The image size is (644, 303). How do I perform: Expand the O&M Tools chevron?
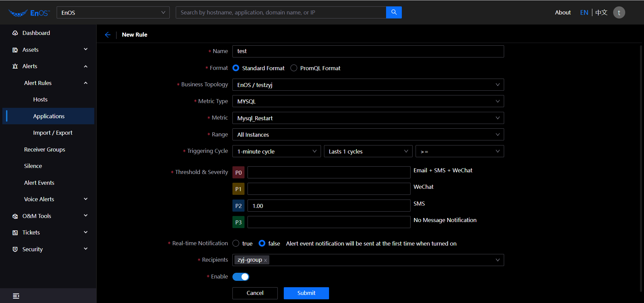[x=86, y=216]
